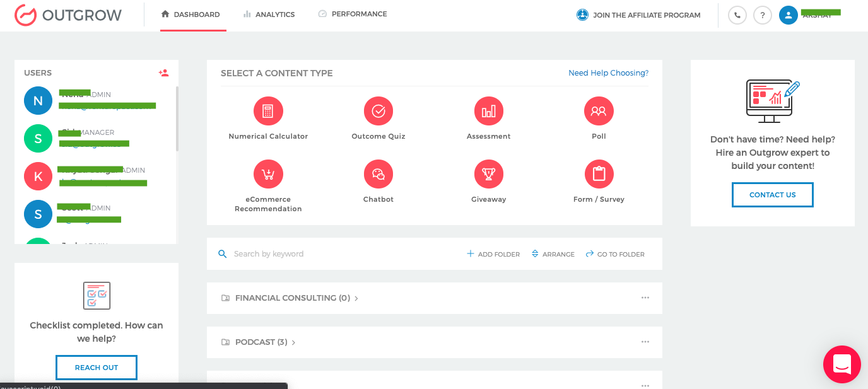
Task: Open Podcast folder options menu
Action: pyautogui.click(x=645, y=342)
